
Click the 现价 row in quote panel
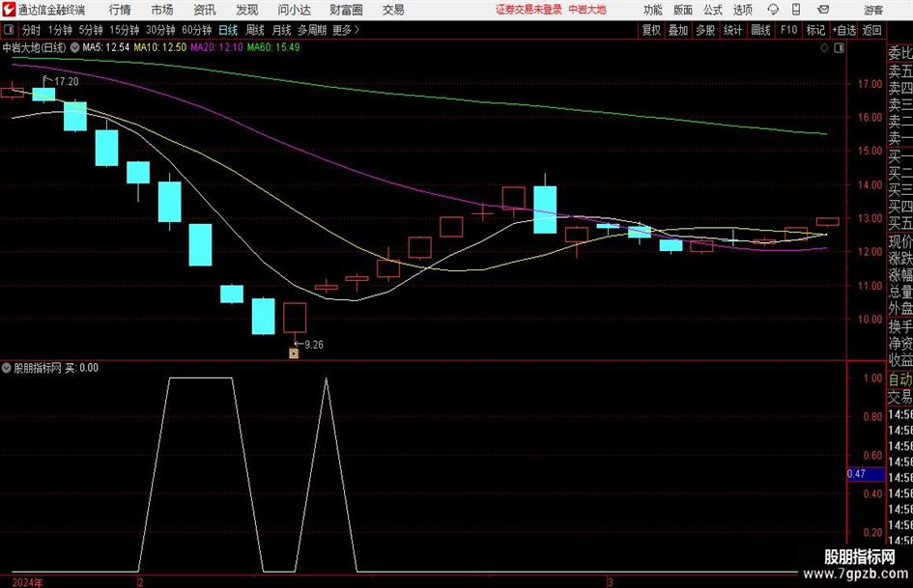pos(900,242)
